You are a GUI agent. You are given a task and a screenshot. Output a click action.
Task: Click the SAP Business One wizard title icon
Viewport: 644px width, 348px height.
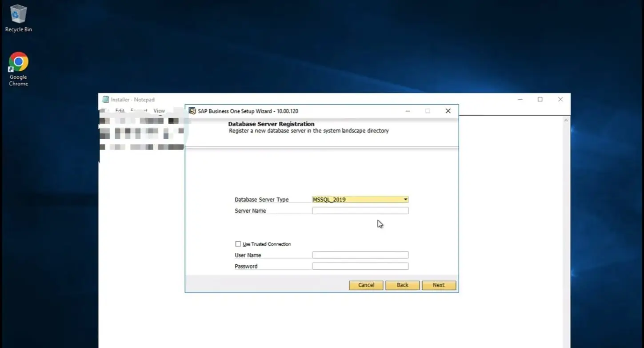pyautogui.click(x=192, y=111)
